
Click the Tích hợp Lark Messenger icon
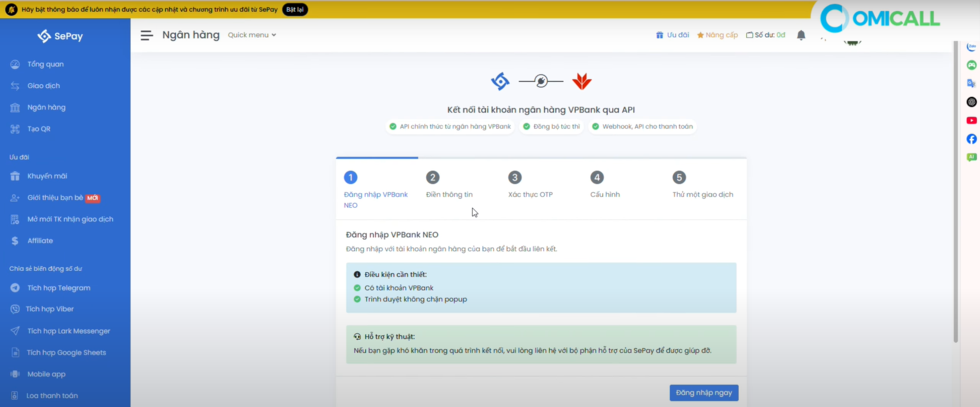pos(15,331)
